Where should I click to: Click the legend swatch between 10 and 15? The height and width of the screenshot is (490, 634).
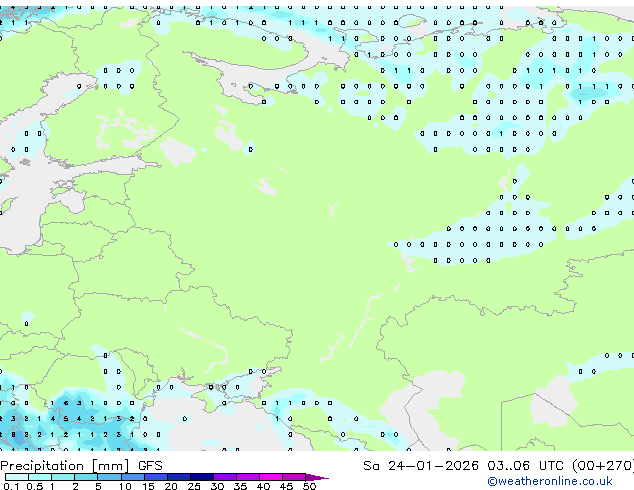tap(132, 477)
